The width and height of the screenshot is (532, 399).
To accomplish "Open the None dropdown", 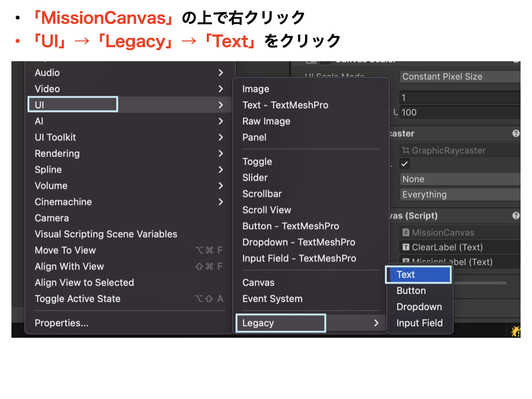I will (x=460, y=179).
